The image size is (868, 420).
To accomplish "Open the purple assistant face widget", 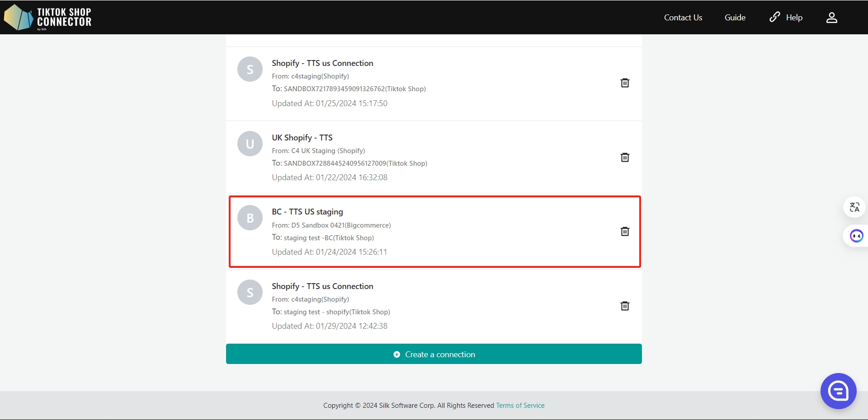I will tap(856, 236).
